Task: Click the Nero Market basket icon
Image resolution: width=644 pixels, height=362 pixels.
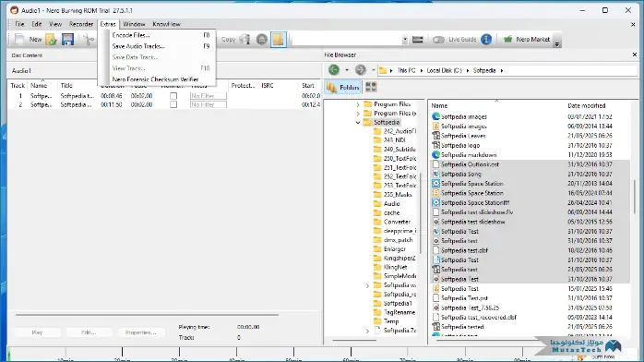Action: [x=508, y=39]
